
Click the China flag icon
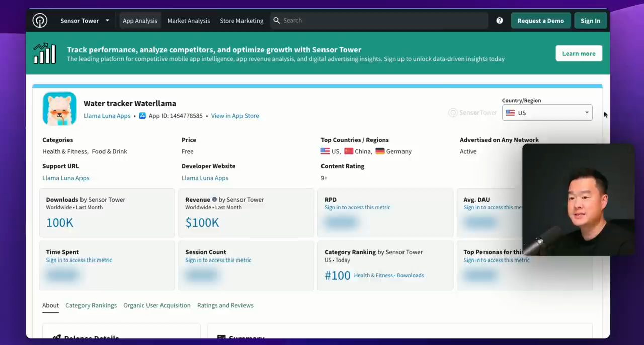click(349, 151)
